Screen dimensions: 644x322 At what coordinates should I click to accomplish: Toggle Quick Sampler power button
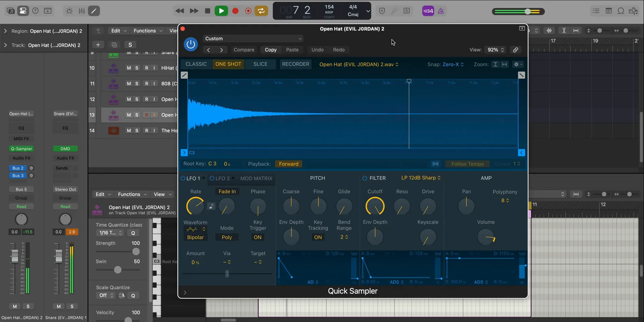click(x=191, y=44)
